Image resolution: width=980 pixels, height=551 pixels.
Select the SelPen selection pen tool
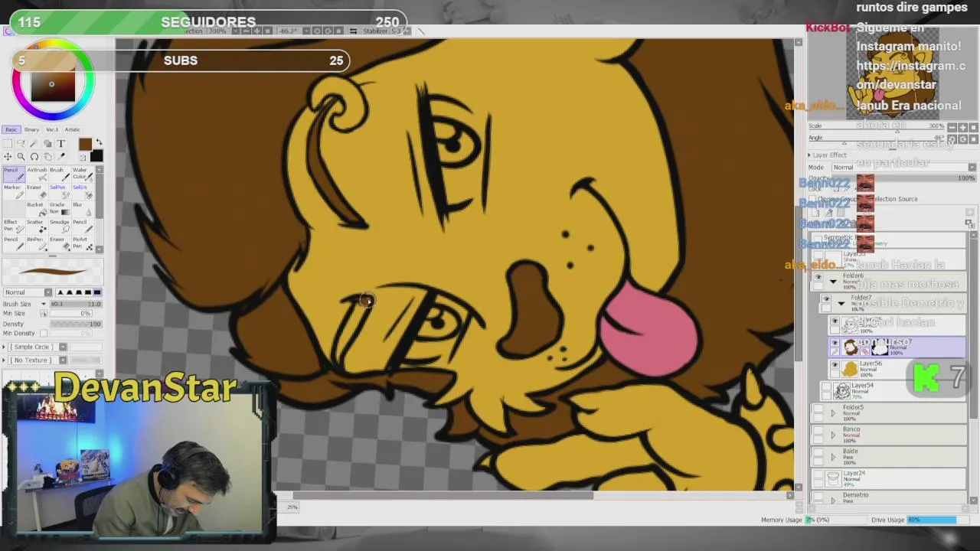(60, 192)
